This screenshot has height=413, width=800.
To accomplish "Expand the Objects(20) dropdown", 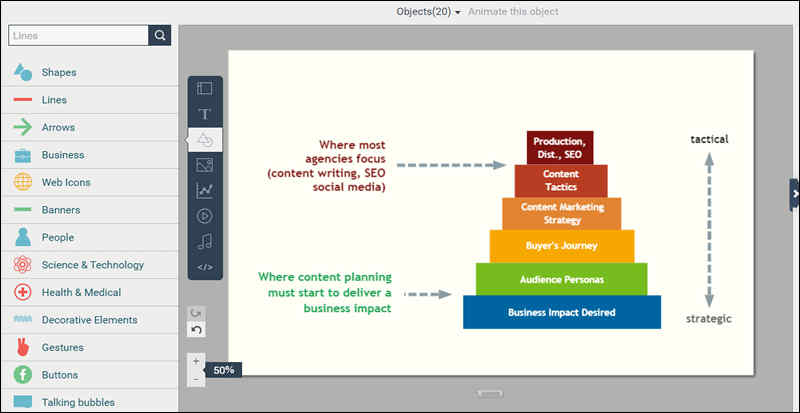I will [428, 12].
